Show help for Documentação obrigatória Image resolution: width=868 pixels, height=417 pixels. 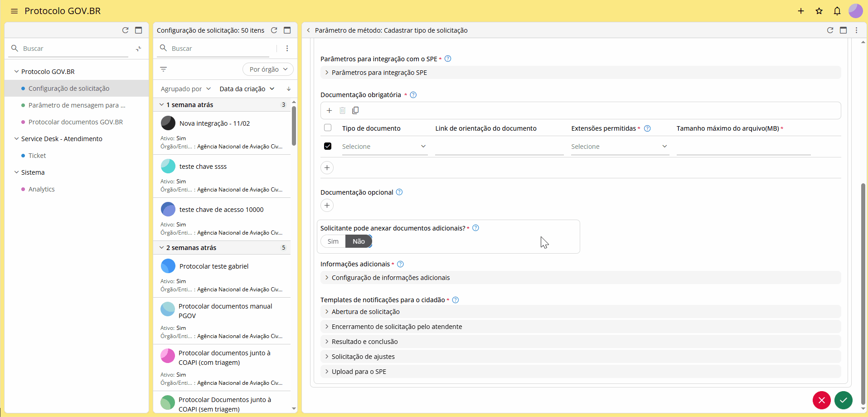pos(413,95)
